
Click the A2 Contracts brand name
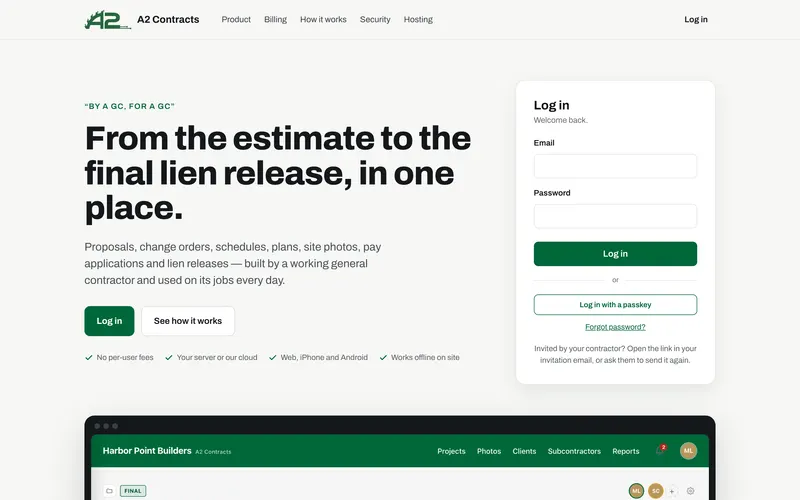168,19
